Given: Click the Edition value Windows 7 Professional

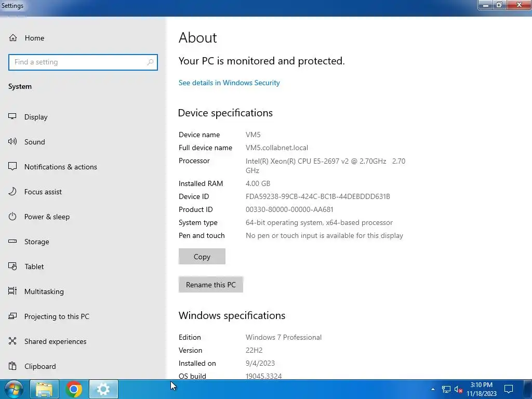Looking at the screenshot, I should click(x=284, y=337).
